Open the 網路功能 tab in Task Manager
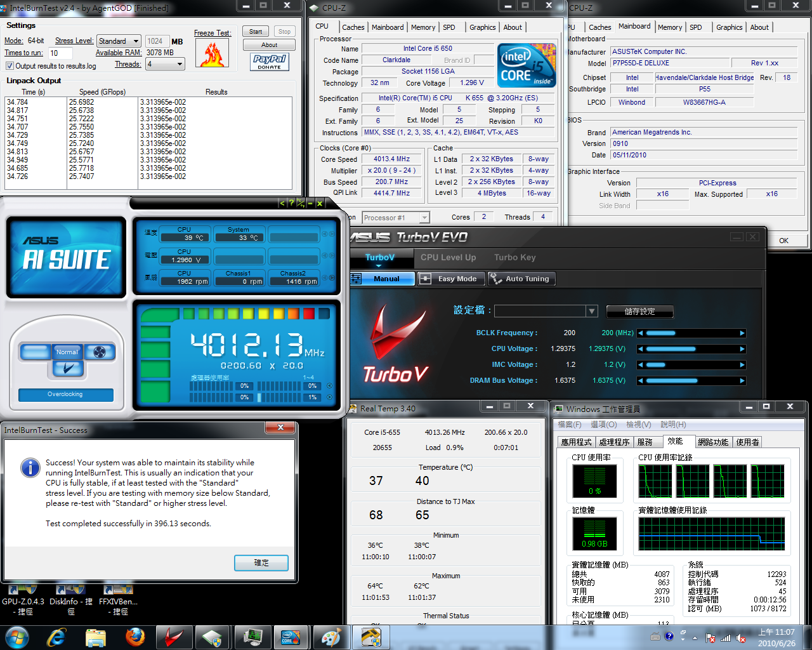The height and width of the screenshot is (650, 812). click(x=713, y=442)
